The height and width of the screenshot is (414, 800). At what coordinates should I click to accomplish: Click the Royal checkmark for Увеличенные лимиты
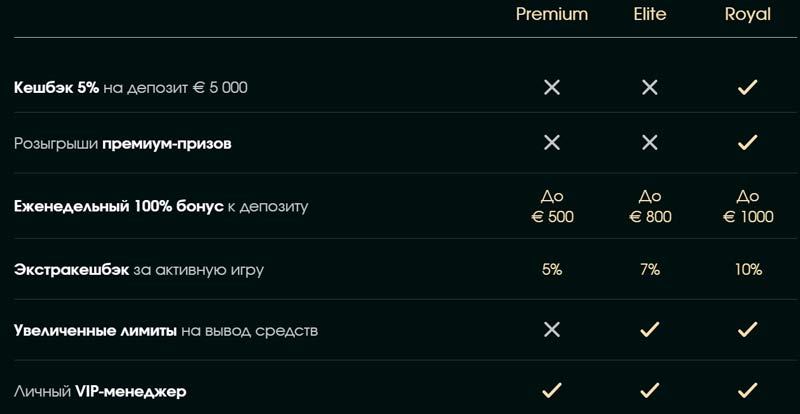(x=747, y=329)
